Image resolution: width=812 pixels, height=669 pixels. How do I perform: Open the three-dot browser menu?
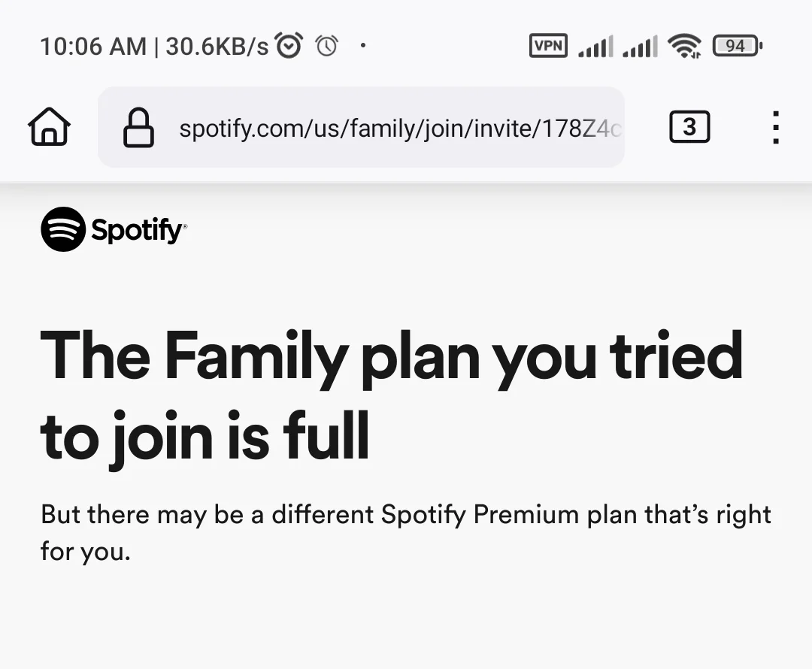[775, 127]
